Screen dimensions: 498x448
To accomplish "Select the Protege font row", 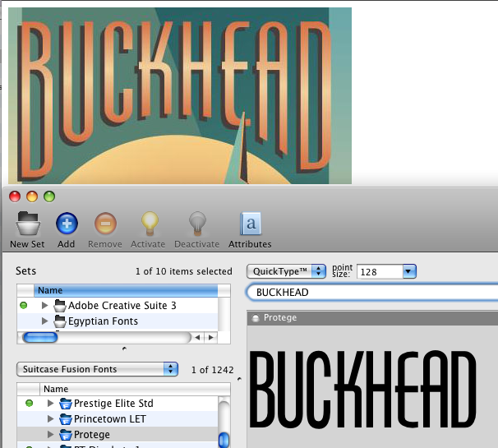I will pyautogui.click(x=118, y=434).
